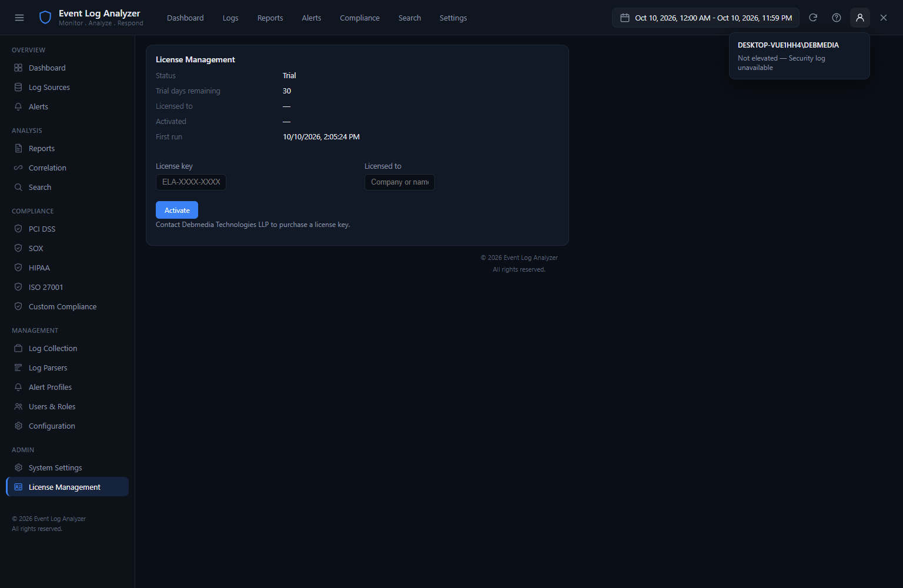Open Correlation in the sidebar

(x=67, y=168)
